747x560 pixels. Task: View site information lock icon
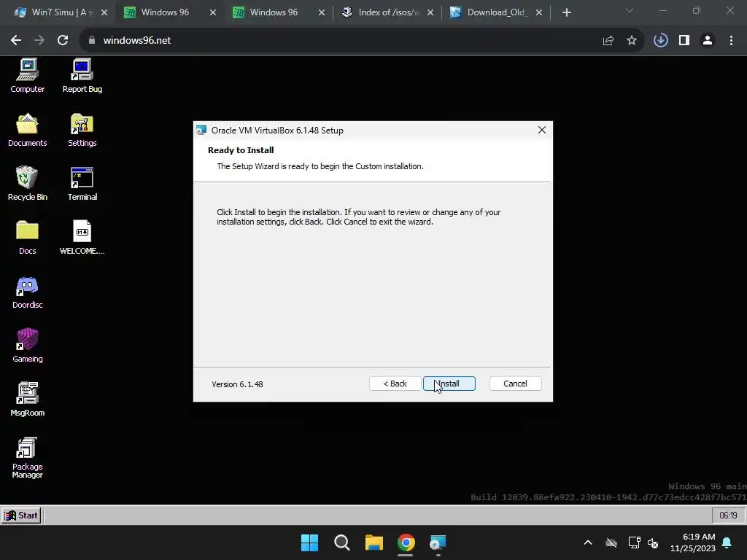pos(92,41)
